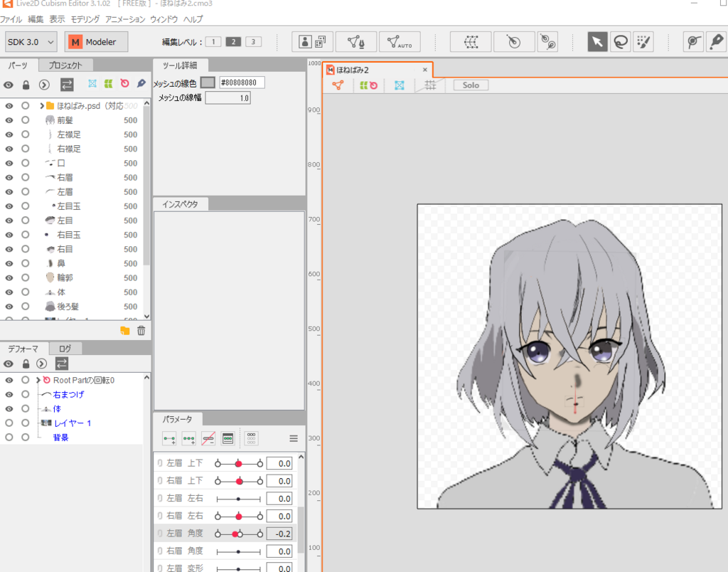The width and height of the screenshot is (728, 572).
Task: Set edit level to 1
Action: pyautogui.click(x=213, y=42)
